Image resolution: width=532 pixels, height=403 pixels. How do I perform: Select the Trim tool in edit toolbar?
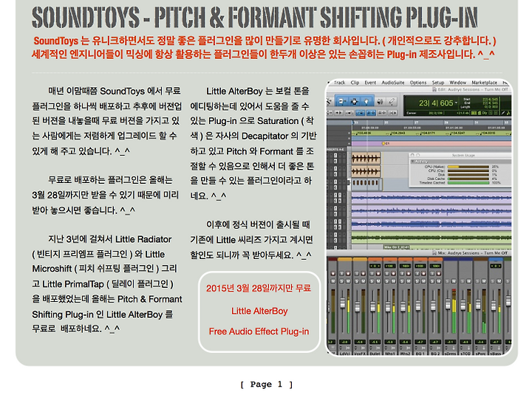click(x=341, y=101)
